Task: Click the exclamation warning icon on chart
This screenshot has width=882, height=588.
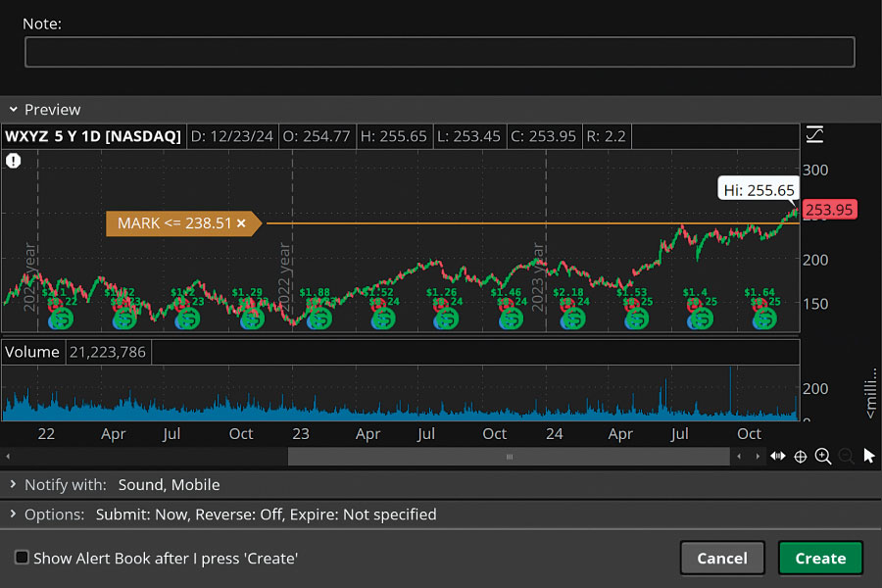Action: coord(14,161)
